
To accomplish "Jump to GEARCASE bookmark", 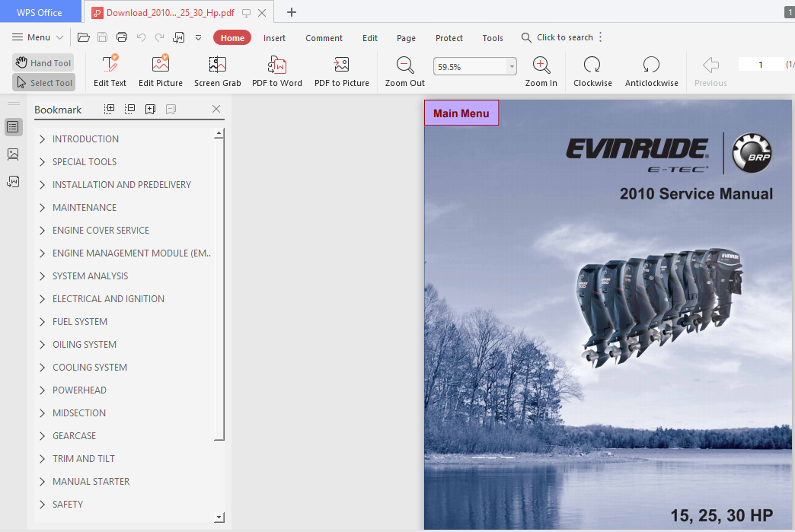I will tap(74, 436).
